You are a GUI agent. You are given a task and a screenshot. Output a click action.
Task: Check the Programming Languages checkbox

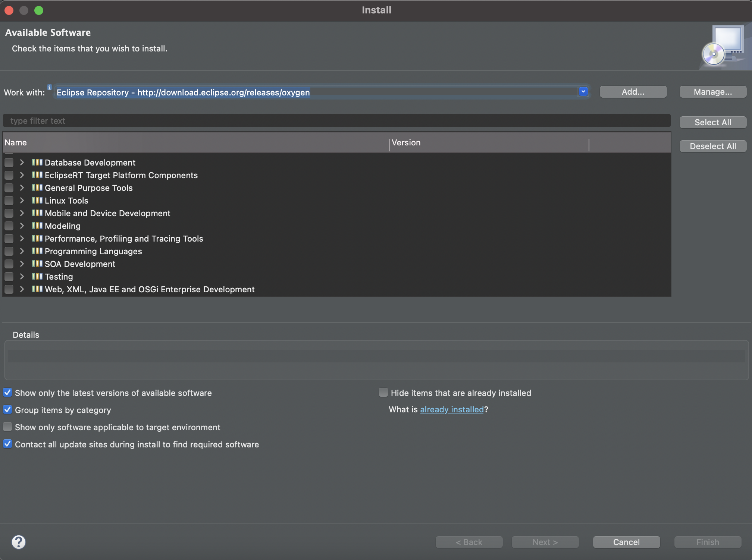click(x=9, y=251)
